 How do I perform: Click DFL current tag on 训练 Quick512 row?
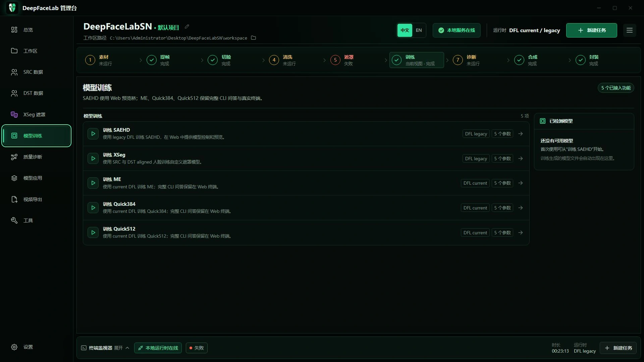click(x=475, y=233)
